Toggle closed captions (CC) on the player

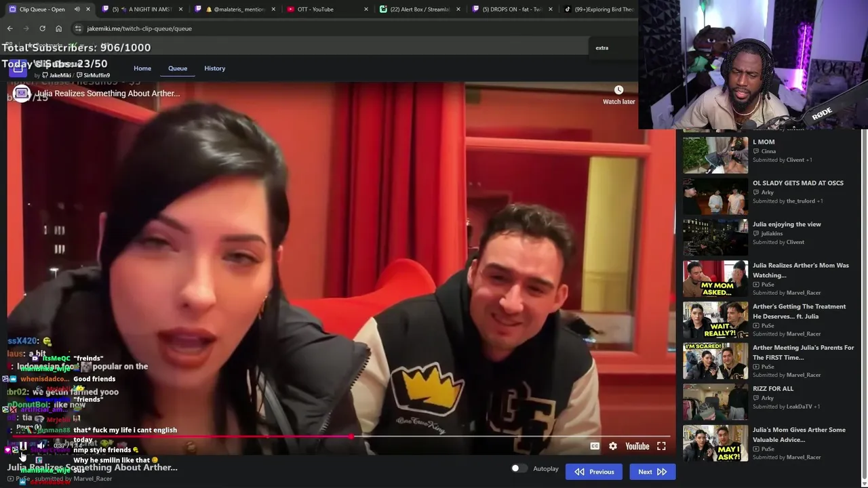(595, 446)
